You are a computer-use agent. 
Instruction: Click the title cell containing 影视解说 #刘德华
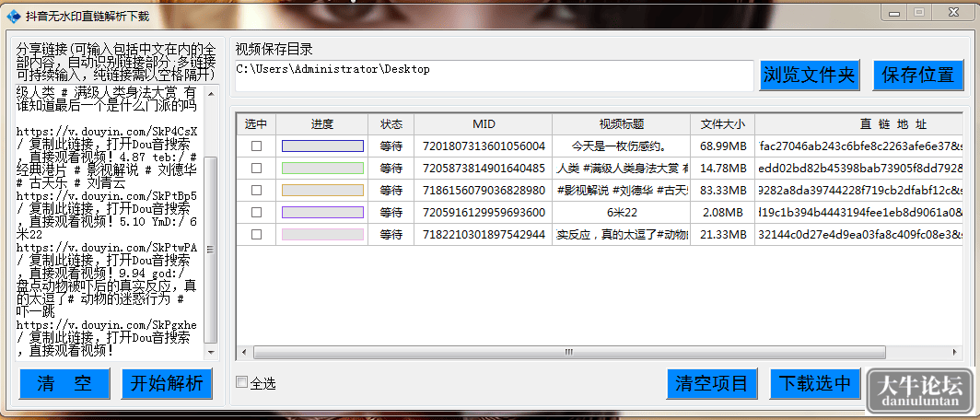click(x=622, y=190)
